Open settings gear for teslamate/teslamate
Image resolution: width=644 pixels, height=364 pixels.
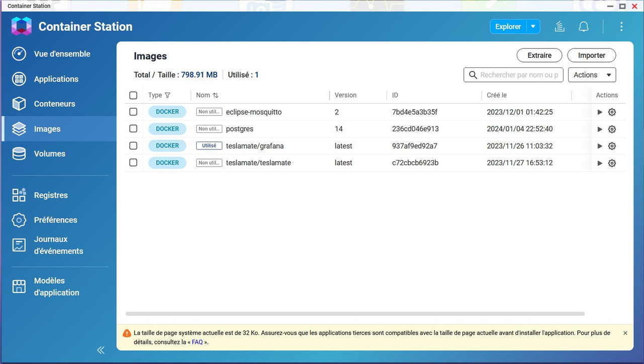(612, 163)
